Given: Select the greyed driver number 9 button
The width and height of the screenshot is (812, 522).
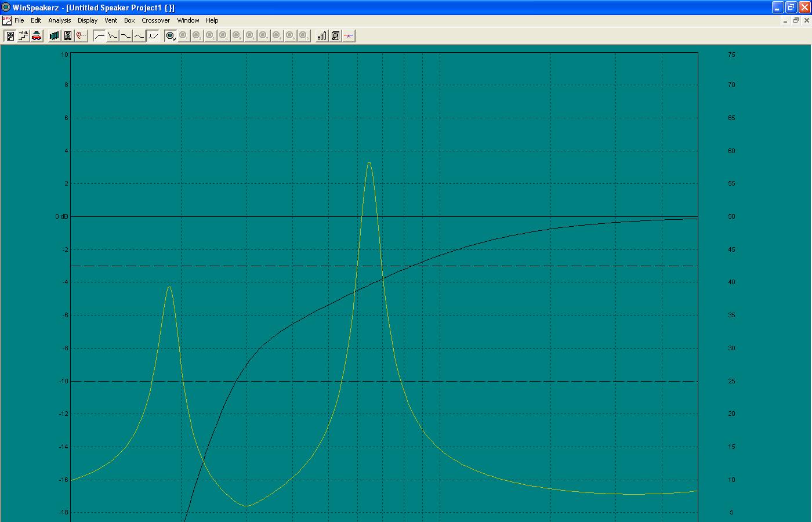Looking at the screenshot, I should pos(291,36).
